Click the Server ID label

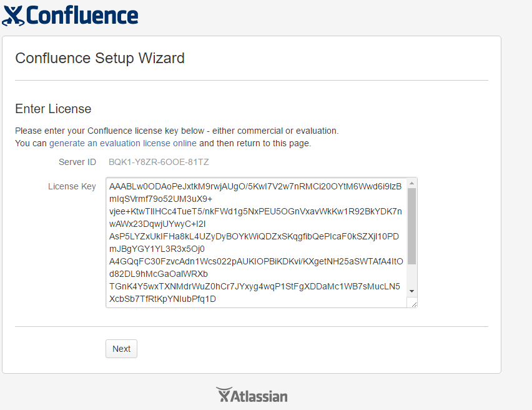77,162
